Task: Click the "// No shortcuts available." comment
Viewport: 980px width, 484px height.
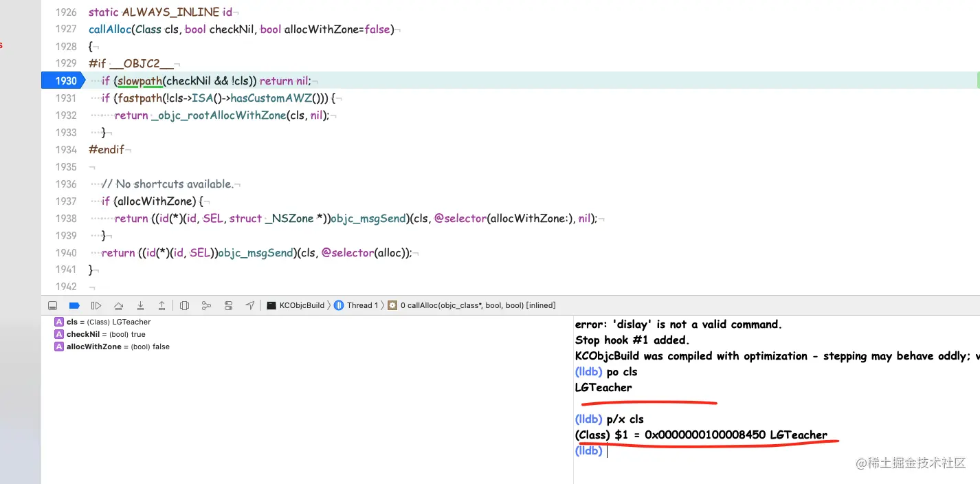Action: tap(168, 184)
